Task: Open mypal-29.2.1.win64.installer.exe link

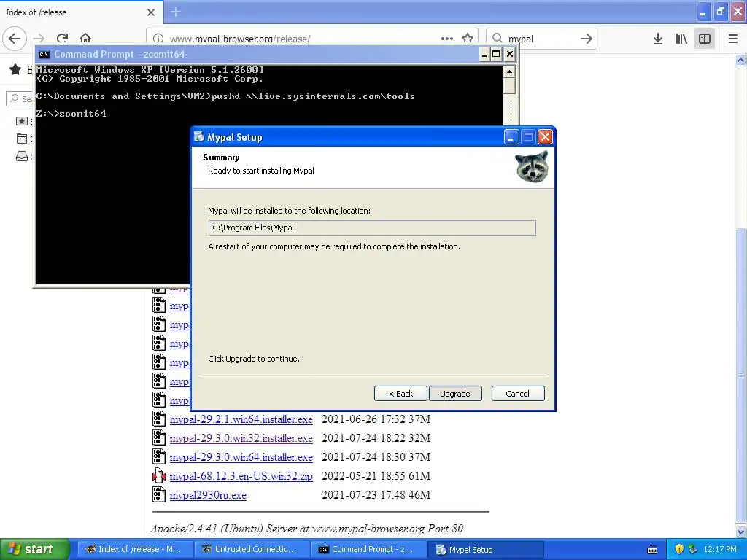Action: coord(241,419)
